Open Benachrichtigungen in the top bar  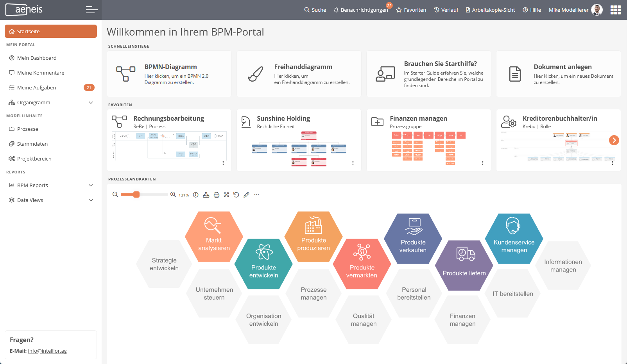[360, 10]
